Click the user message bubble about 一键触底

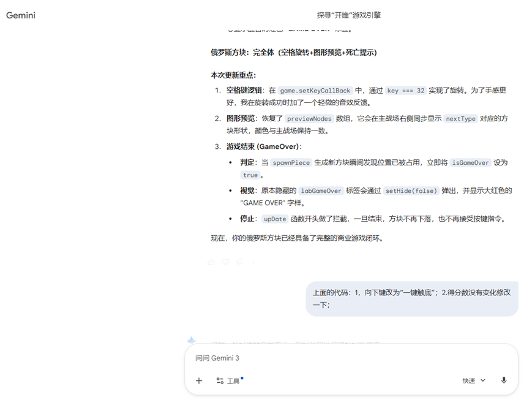(x=412, y=299)
